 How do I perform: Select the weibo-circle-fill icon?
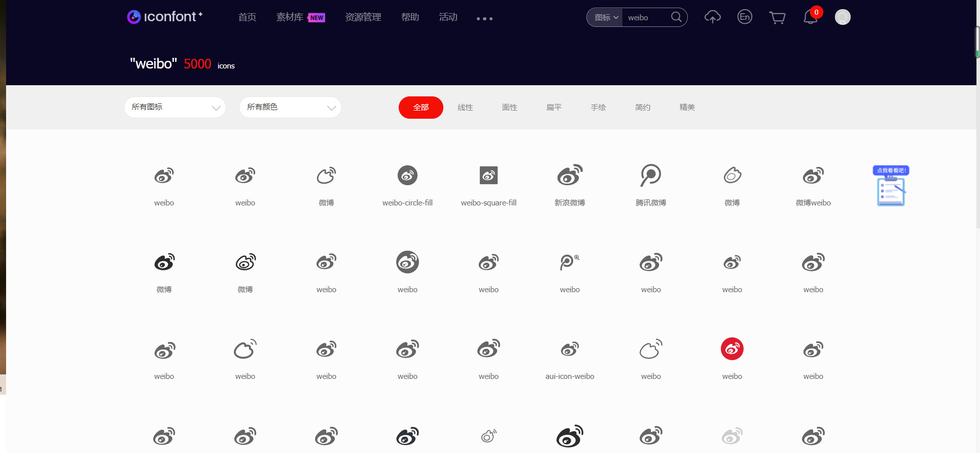coord(407,176)
